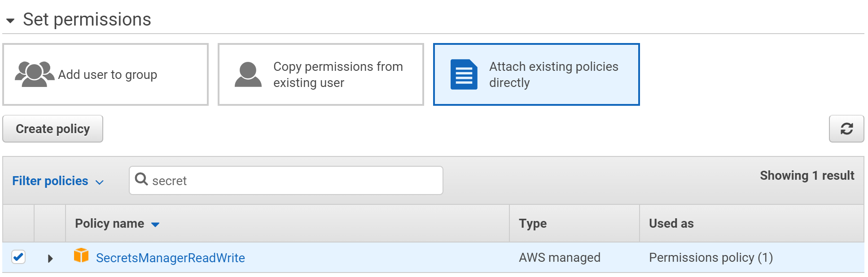868x277 pixels.
Task: Click the magnifier icon in search box
Action: (142, 180)
